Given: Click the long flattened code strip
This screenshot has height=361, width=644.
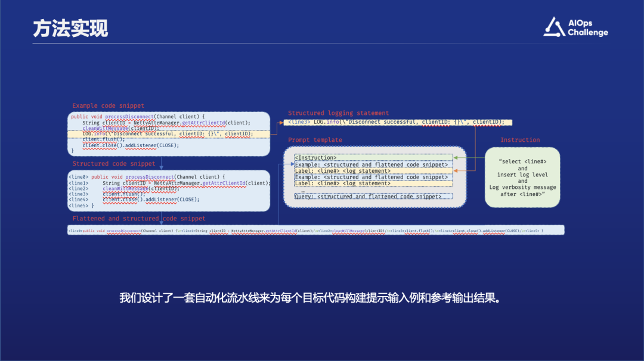Looking at the screenshot, I should pyautogui.click(x=315, y=230).
